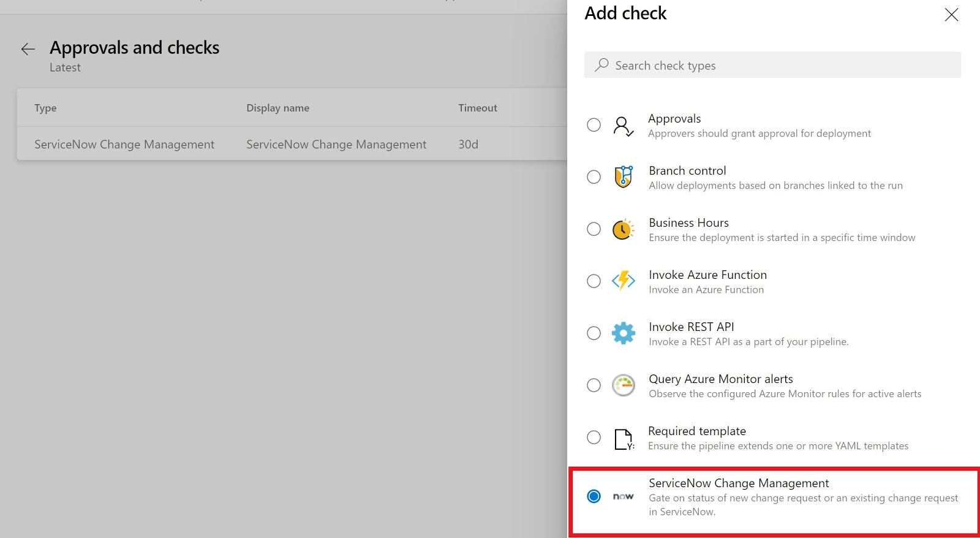Click the 'Invoke REST API' title text

pos(691,327)
